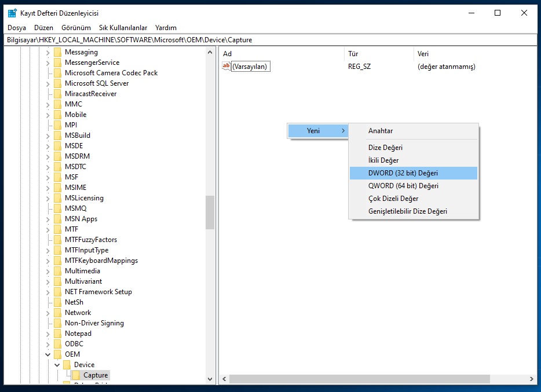Expand the Messaging key in the tree
Image resolution: width=541 pixels, height=392 pixels.
coord(47,52)
